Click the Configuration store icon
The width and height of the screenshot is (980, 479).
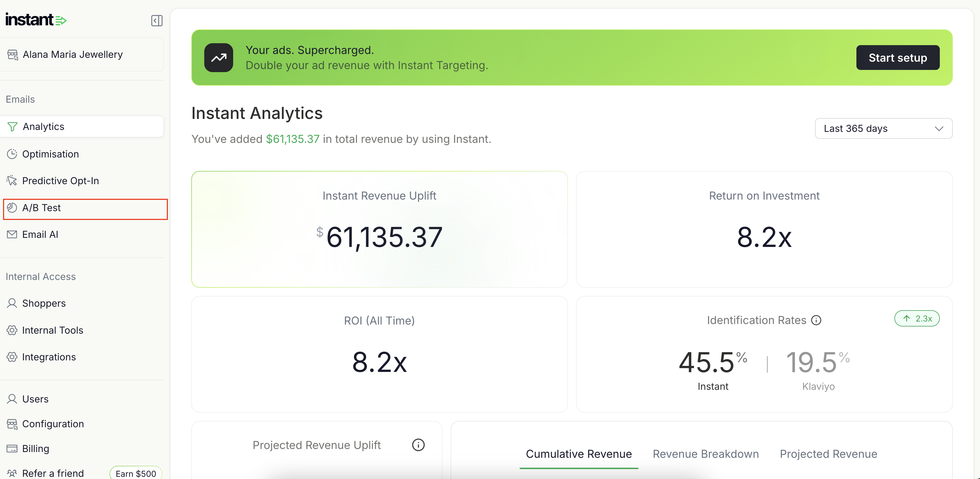point(12,424)
